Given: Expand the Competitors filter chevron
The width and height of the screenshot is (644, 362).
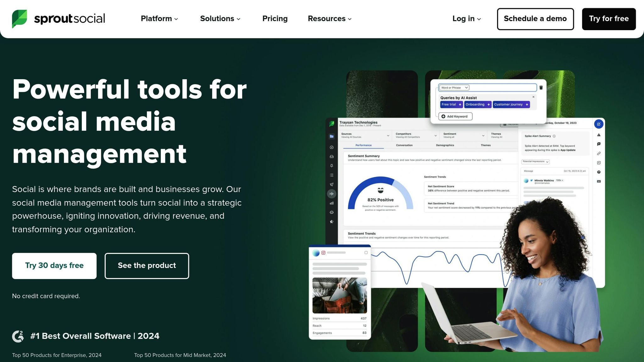Looking at the screenshot, I should coord(436,135).
